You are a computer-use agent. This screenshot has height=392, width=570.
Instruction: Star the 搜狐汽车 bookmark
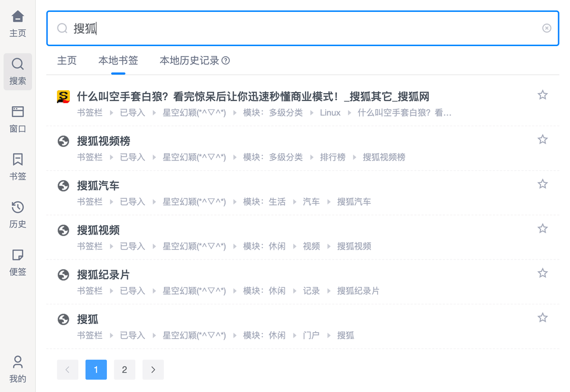(x=542, y=184)
